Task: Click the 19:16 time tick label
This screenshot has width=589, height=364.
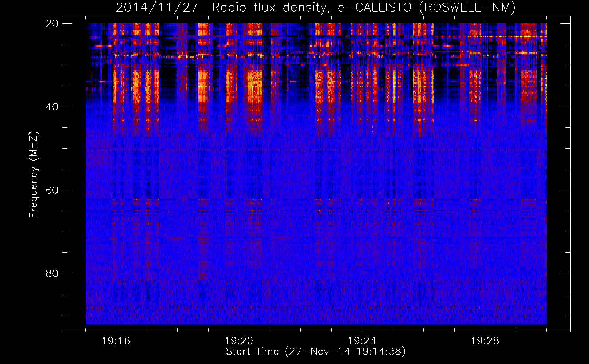Action: 116,341
